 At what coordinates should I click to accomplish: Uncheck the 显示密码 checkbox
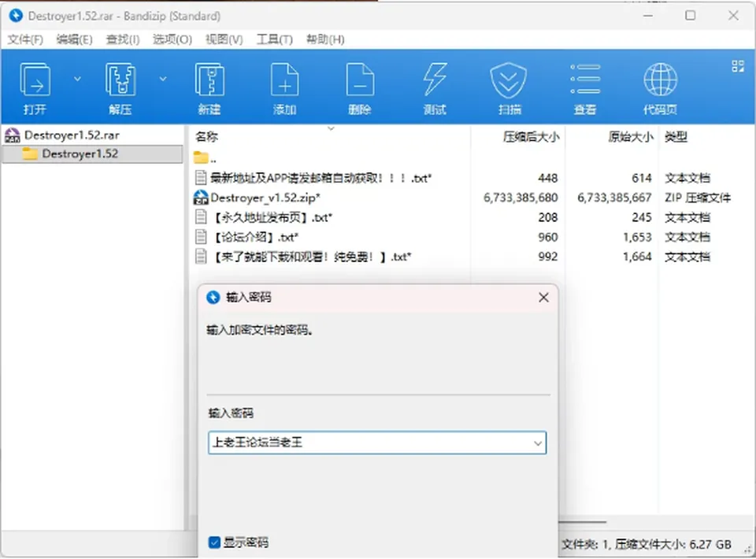coord(214,542)
